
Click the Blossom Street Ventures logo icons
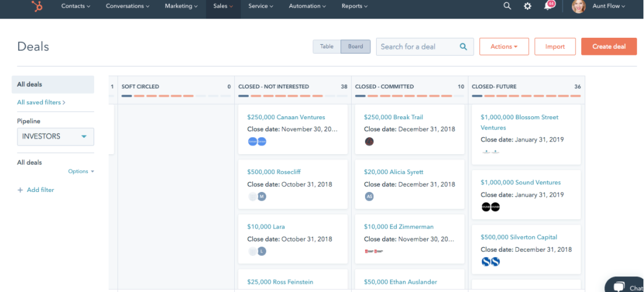491,152
